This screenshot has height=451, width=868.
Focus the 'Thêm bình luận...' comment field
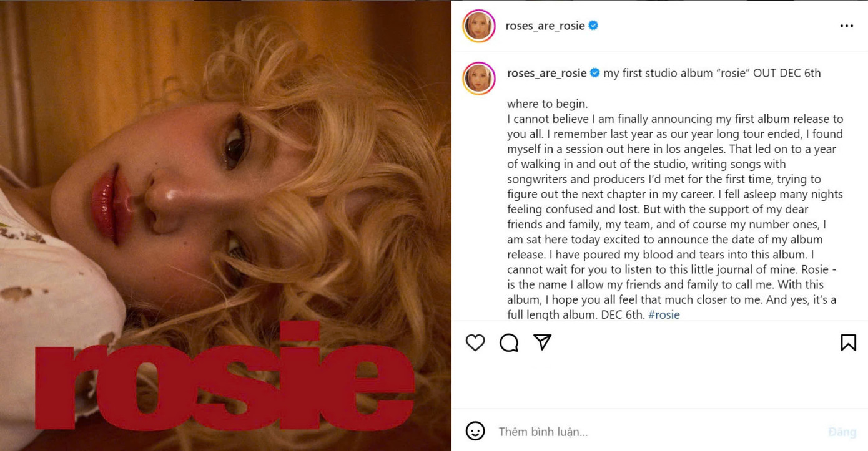[x=656, y=431]
